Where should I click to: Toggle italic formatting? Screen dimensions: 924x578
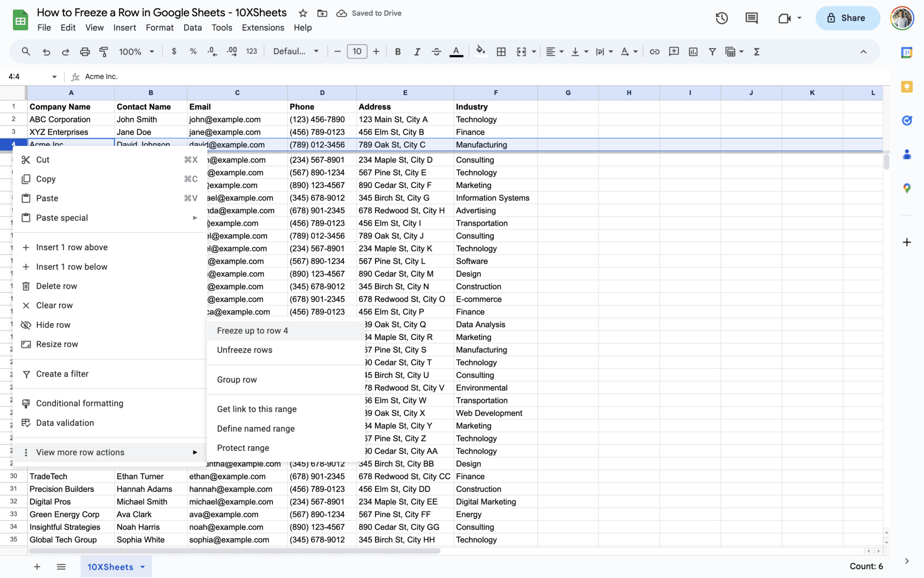(417, 51)
